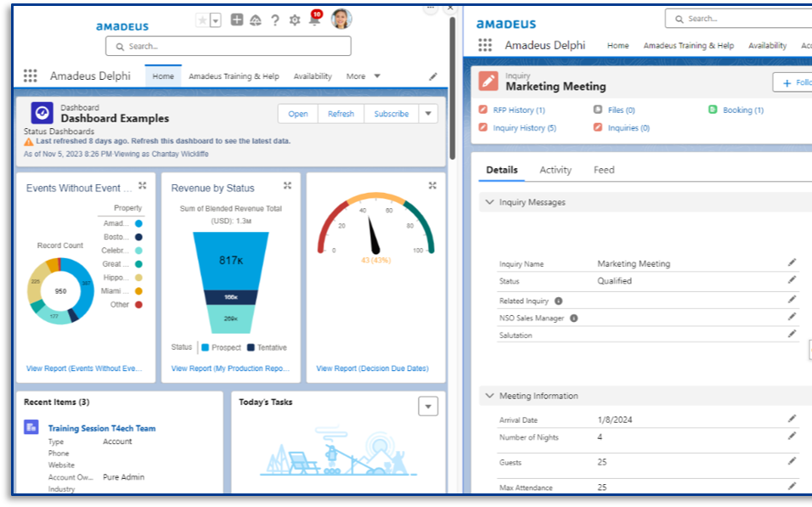Expand the Revenue by Status chart
This screenshot has height=507, width=812.
tap(287, 185)
